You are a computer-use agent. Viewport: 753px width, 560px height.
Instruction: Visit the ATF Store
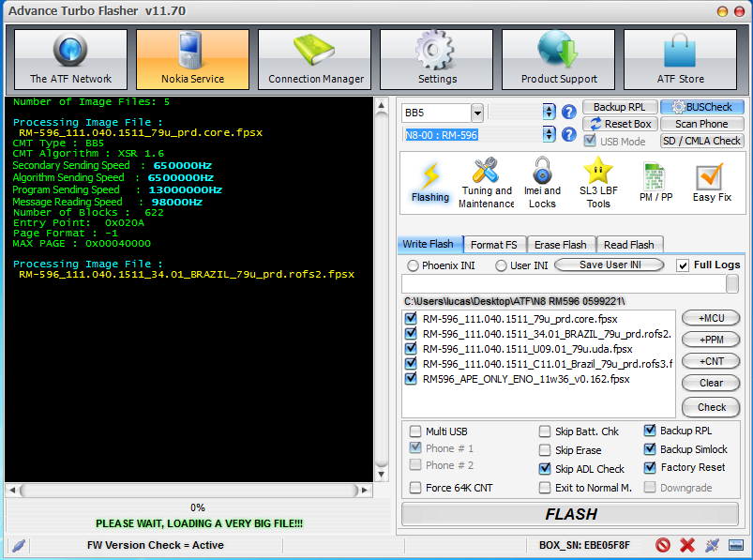click(x=681, y=59)
